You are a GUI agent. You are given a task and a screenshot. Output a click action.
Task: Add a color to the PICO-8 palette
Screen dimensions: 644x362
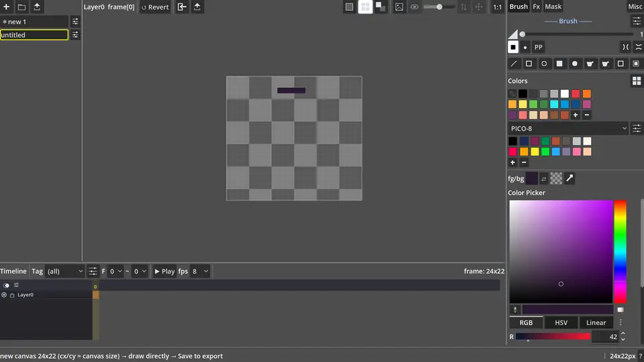pos(513,162)
